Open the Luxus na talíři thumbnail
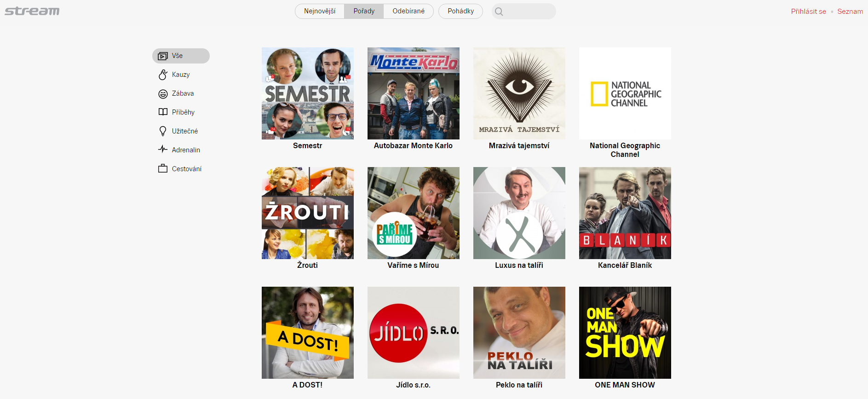Screen dimensions: 868x399 click(519, 213)
